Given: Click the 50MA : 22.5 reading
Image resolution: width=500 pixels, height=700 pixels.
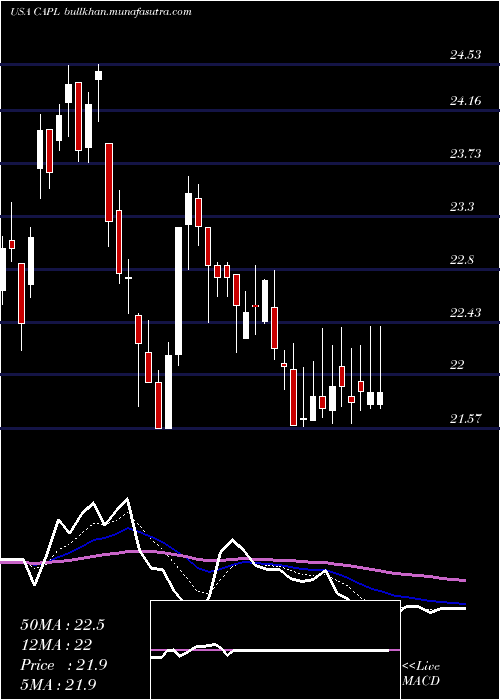Looking at the screenshot, I should point(62,625).
